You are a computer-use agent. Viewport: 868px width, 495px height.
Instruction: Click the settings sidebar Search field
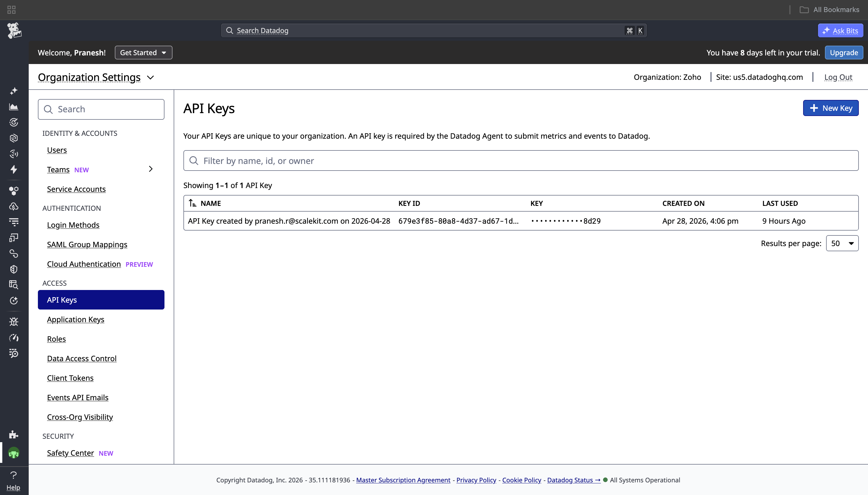tap(101, 109)
